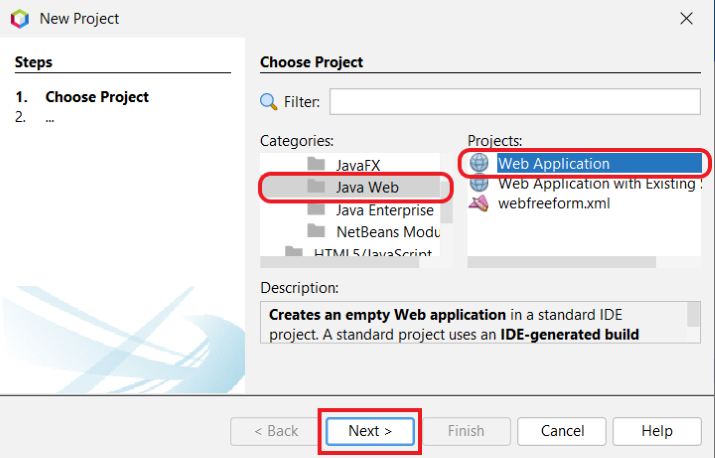This screenshot has width=715, height=458.
Task: Open Help for the wizard
Action: (657, 431)
